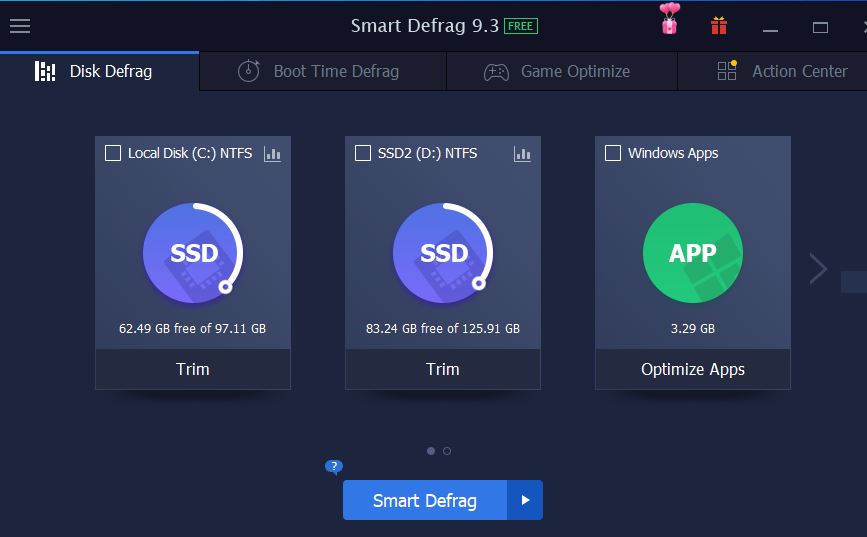The width and height of the screenshot is (867, 537).
Task: Tick the Windows Apps checkbox
Action: point(613,153)
